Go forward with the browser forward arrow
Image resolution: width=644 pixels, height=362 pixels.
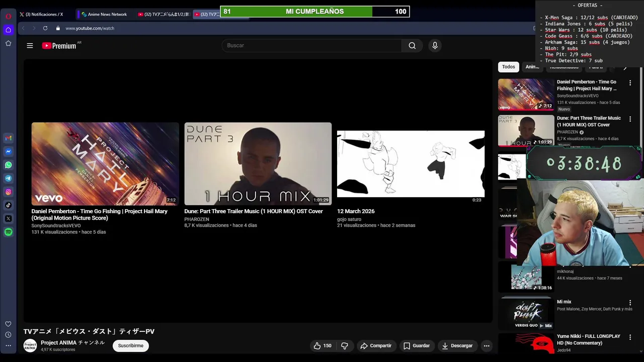point(34,28)
